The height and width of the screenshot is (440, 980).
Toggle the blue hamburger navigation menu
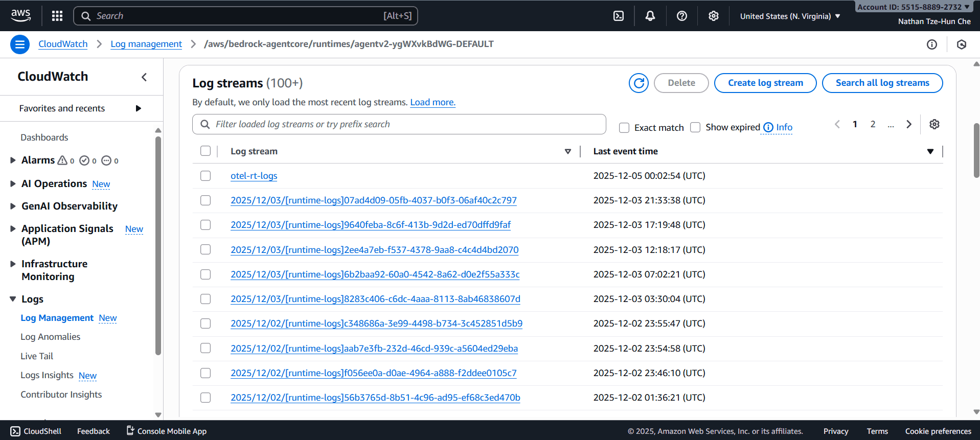(20, 44)
